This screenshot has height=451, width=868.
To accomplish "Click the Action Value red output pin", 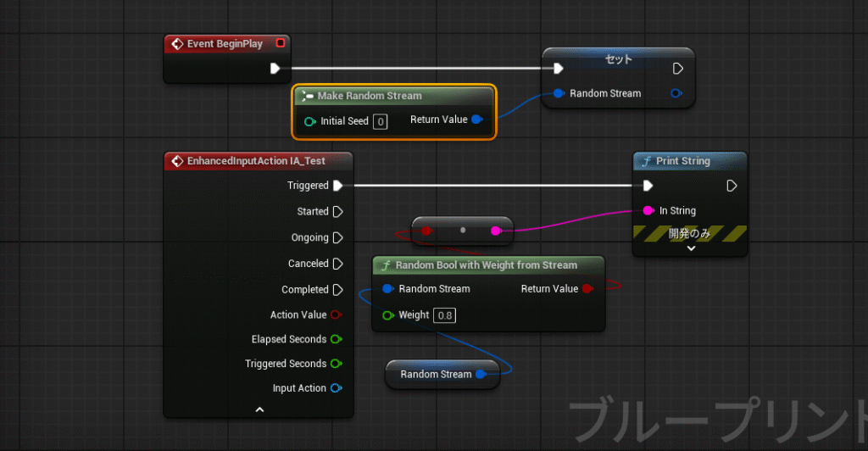I will 336,315.
